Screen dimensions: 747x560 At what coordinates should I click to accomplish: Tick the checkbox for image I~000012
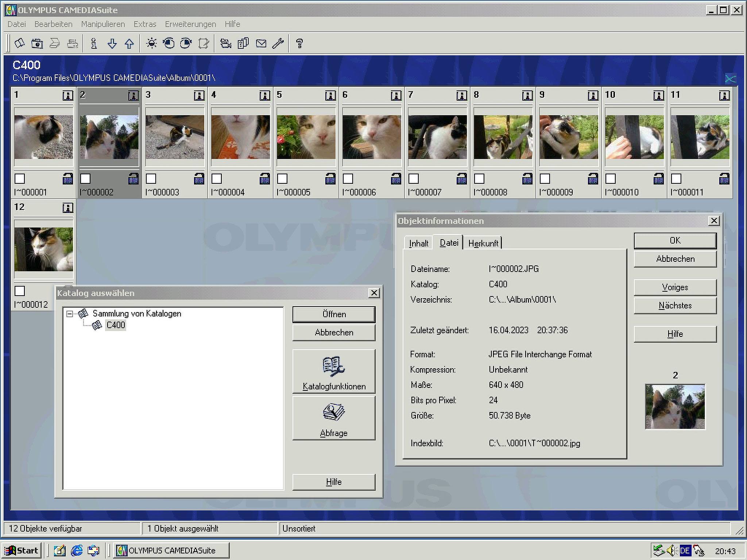[20, 291]
